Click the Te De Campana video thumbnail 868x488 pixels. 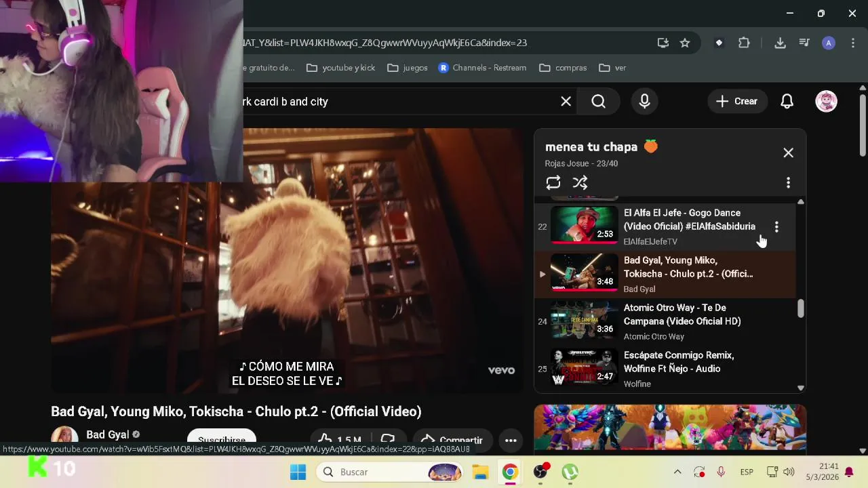(584, 320)
